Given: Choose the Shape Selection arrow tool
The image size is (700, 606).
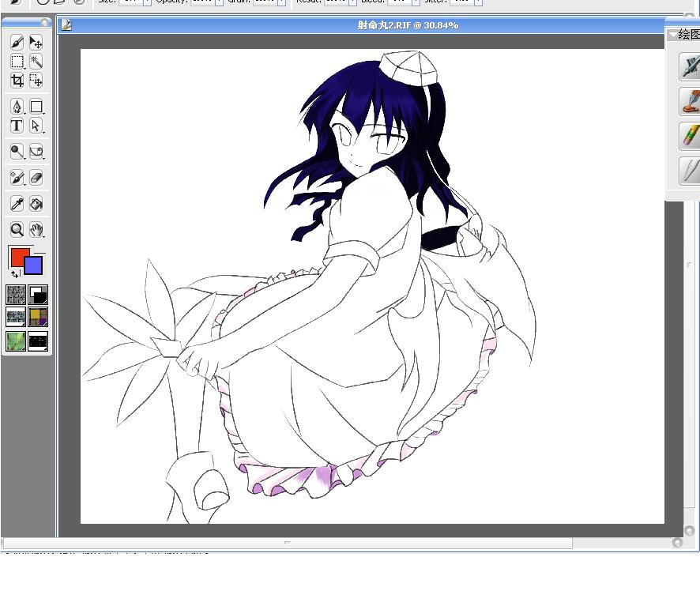Looking at the screenshot, I should (x=36, y=126).
